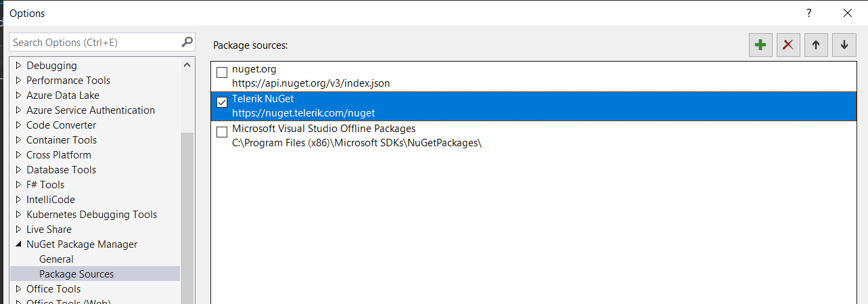Open the Options help question mark
The width and height of the screenshot is (868, 304).
point(808,13)
